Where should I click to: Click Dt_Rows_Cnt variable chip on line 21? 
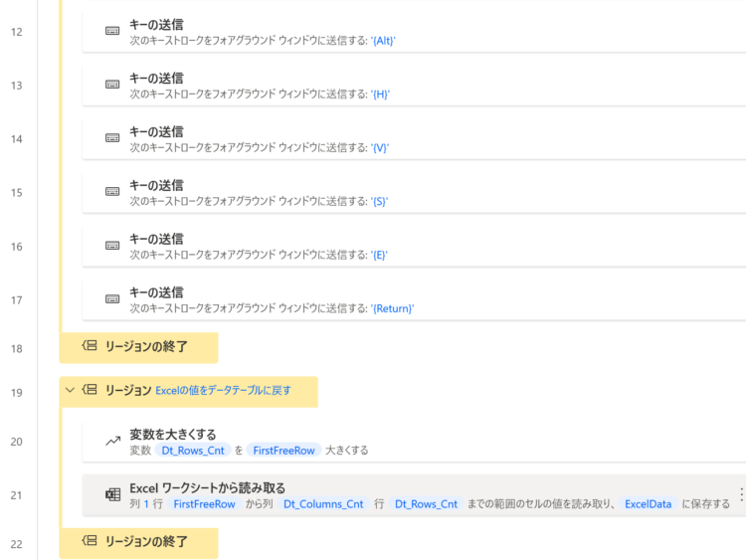click(426, 504)
